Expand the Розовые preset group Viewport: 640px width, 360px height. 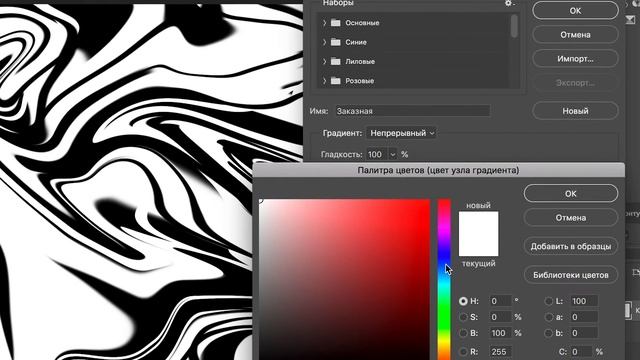tap(324, 81)
